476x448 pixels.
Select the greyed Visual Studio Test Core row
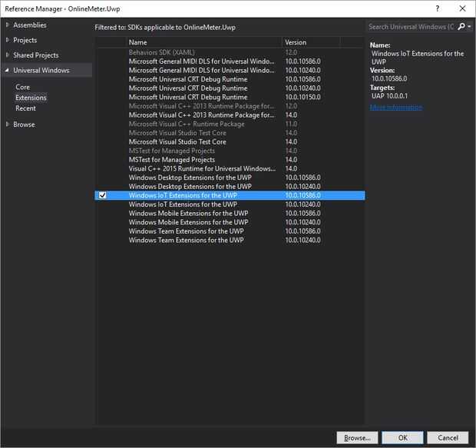230,133
